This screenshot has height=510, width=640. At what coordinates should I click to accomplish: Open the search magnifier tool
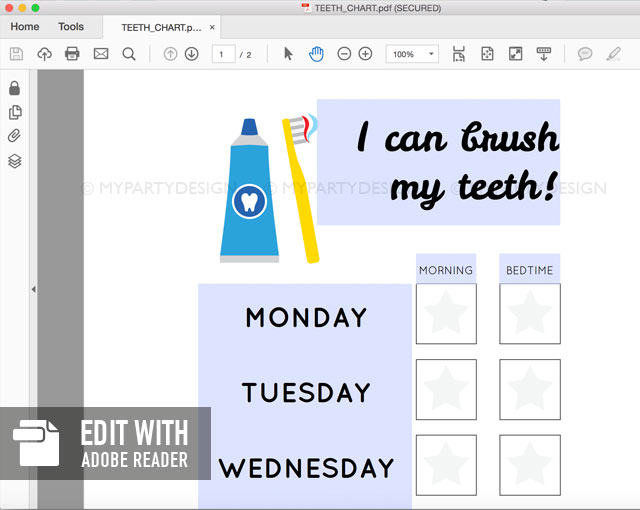pyautogui.click(x=129, y=54)
